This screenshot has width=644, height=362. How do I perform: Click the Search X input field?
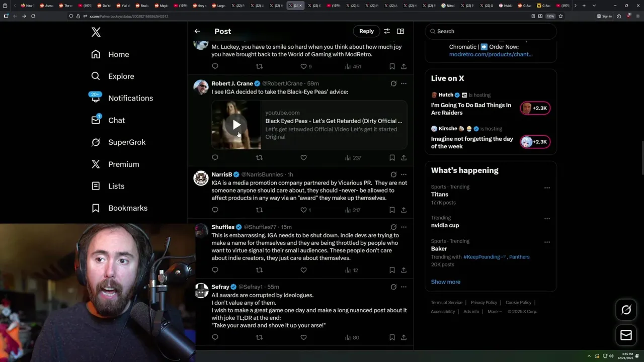tap(491, 31)
